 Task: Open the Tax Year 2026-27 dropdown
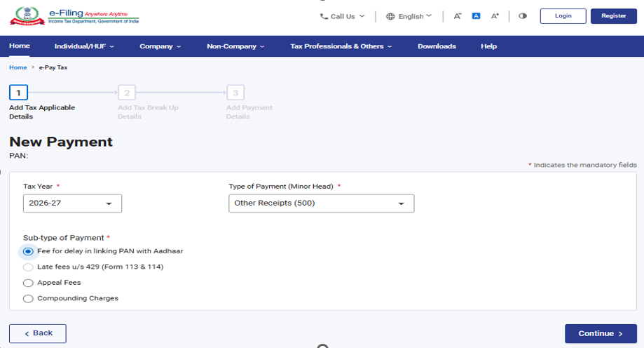pos(72,203)
